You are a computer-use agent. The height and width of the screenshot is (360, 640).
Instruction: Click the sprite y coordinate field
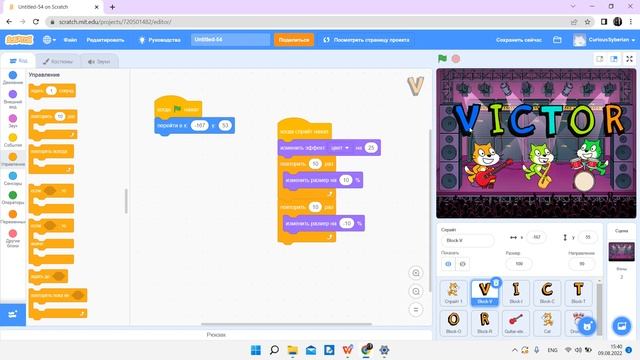pos(588,237)
